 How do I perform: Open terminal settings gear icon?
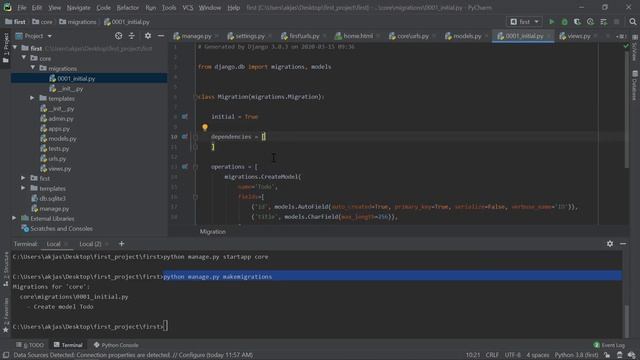point(610,244)
